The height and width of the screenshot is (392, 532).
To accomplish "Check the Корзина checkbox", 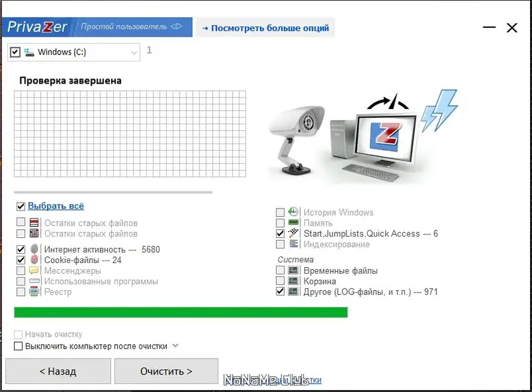I will point(280,281).
